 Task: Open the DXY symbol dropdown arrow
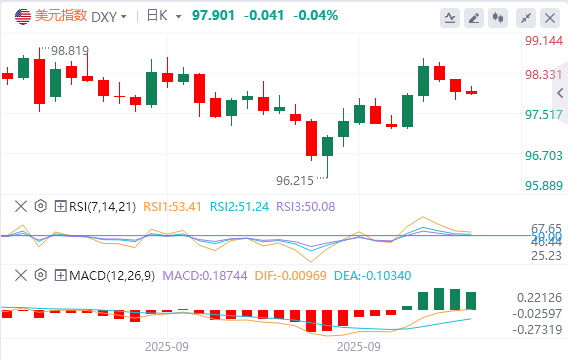tap(124, 17)
